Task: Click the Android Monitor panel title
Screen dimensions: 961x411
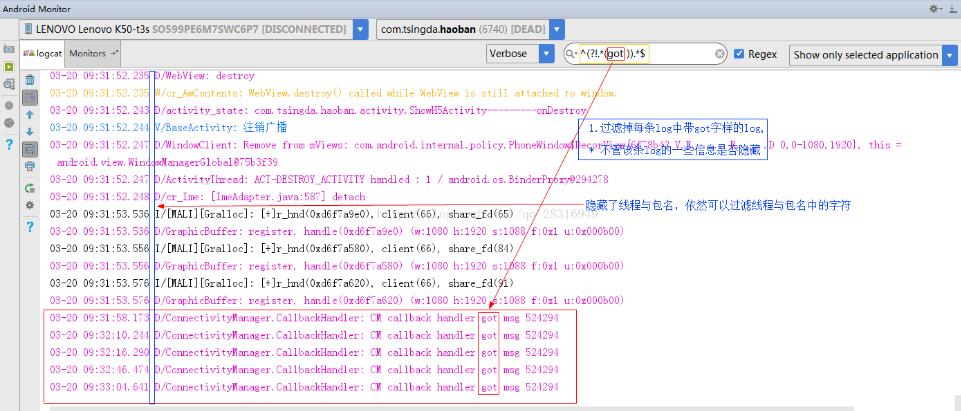Action: click(37, 9)
